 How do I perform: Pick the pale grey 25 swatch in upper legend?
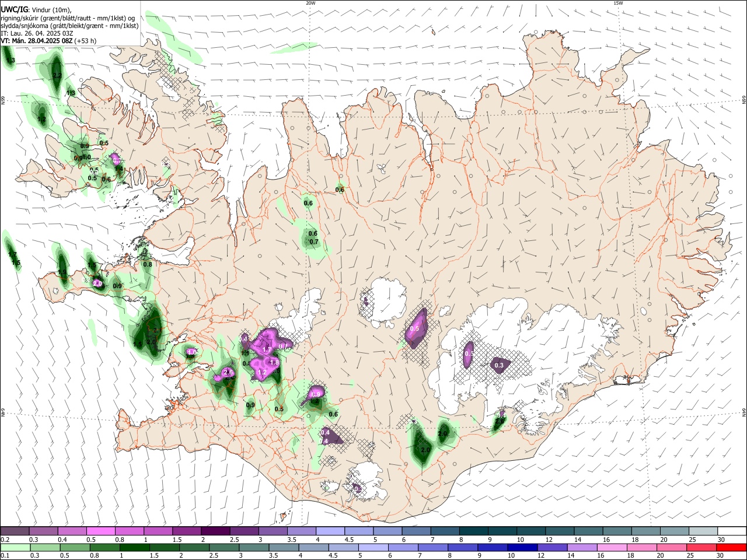tap(703, 531)
